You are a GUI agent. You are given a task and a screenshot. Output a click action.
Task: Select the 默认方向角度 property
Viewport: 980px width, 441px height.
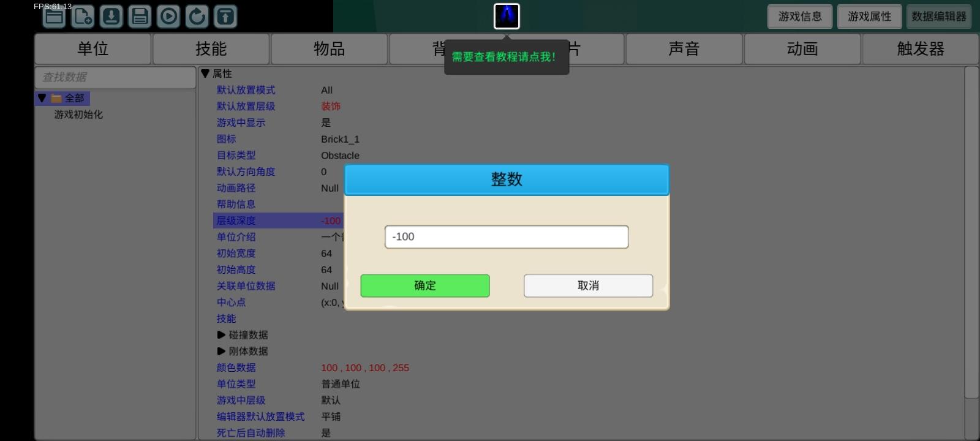tap(246, 171)
